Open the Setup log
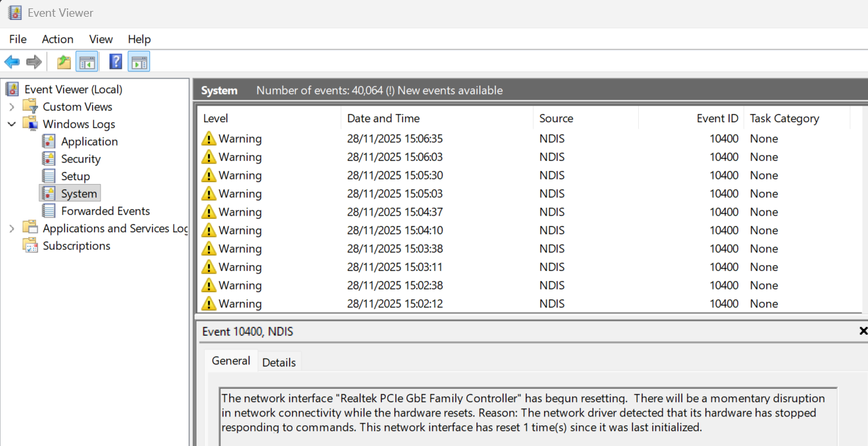 (75, 176)
